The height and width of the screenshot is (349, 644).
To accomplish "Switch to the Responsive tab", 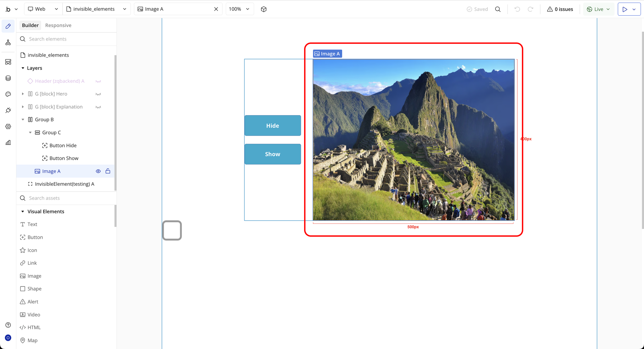I will click(58, 25).
